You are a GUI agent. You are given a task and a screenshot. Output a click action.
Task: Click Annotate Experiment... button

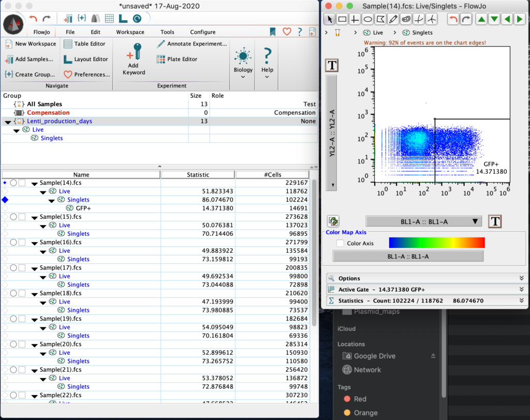coord(192,44)
